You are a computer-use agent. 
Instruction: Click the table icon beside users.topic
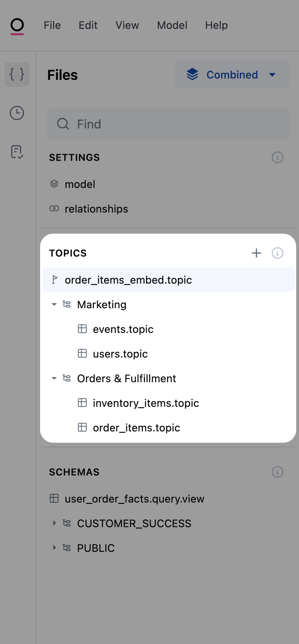[x=82, y=353]
